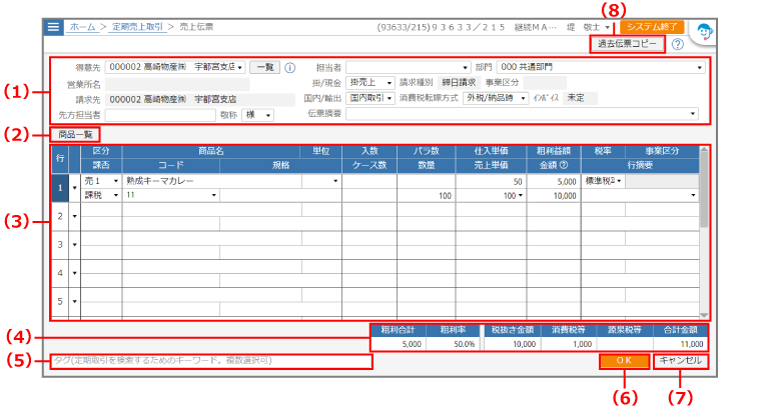Click the システム終了 button

pyautogui.click(x=652, y=27)
